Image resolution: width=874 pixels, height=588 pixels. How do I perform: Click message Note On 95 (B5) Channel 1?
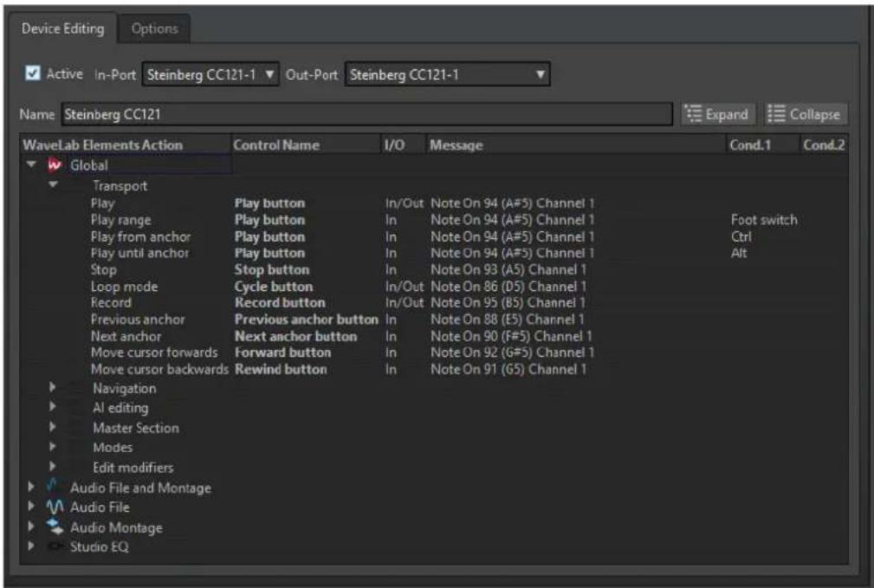[508, 302]
